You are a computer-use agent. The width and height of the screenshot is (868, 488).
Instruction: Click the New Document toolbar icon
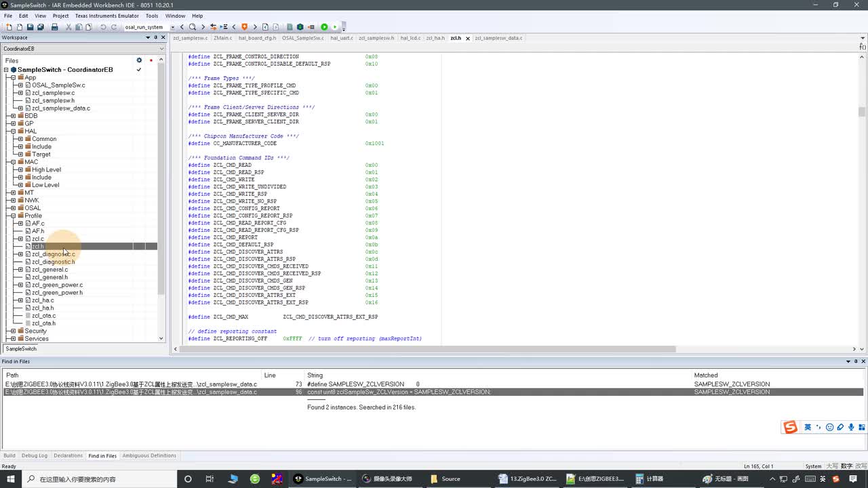point(8,27)
